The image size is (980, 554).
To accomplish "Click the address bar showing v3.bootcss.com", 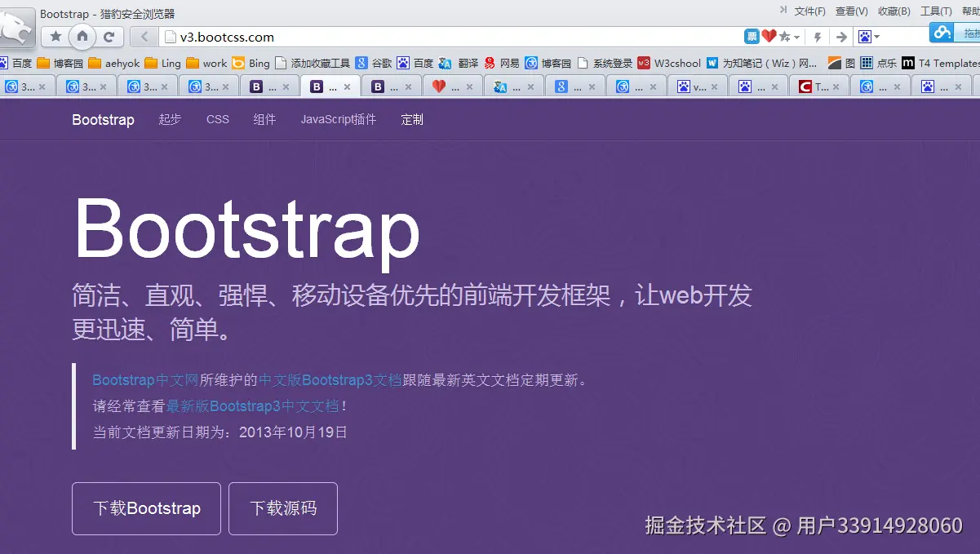I will point(449,37).
